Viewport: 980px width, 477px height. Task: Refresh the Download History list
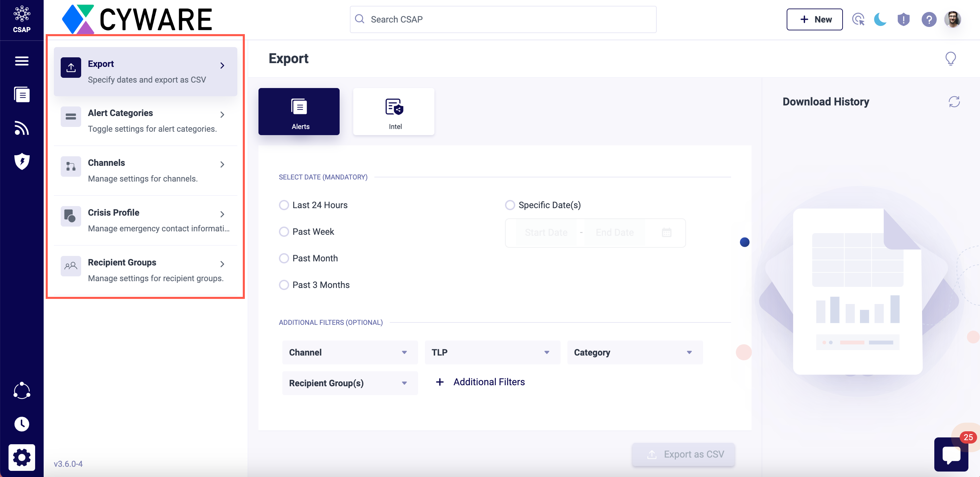(954, 102)
